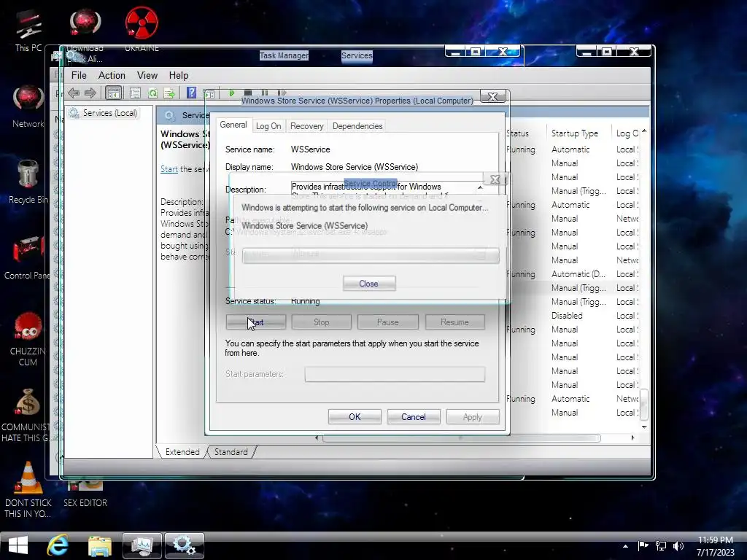The height and width of the screenshot is (560, 747).
Task: Click the Task Manager window title
Action: pos(284,55)
